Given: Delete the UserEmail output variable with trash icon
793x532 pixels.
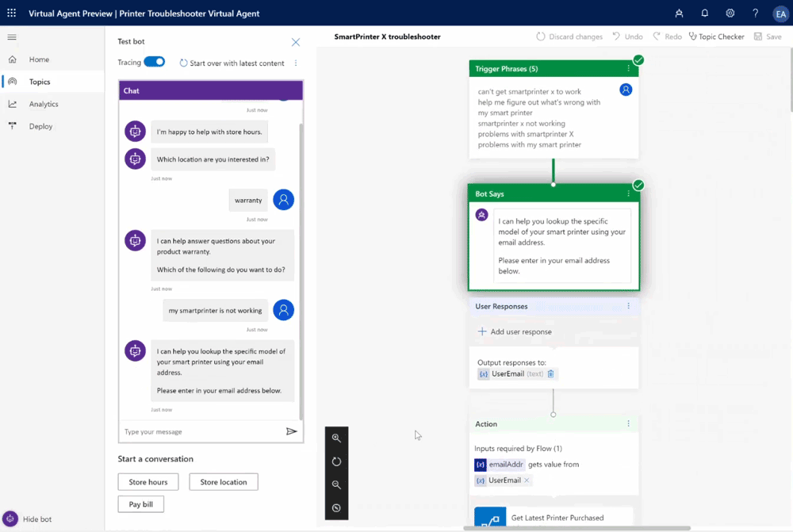Looking at the screenshot, I should click(551, 373).
